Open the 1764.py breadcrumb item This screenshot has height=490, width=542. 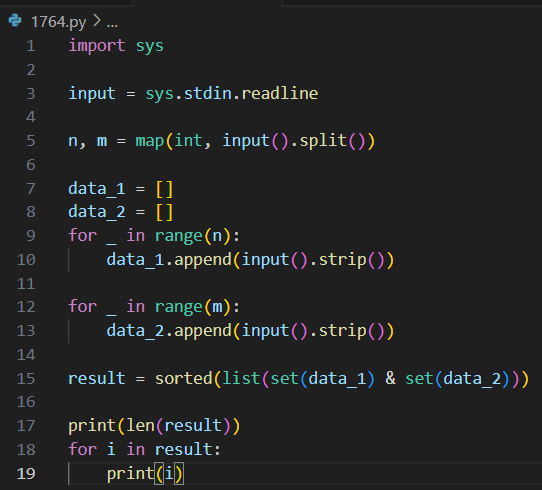click(x=58, y=22)
